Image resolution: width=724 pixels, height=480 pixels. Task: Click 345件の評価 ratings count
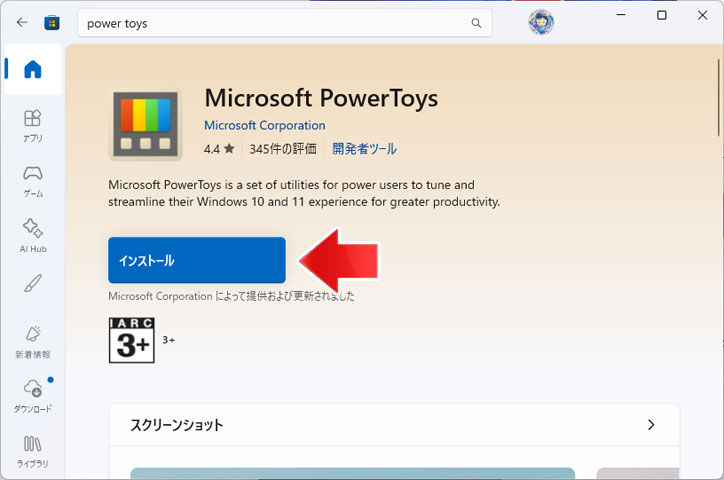coord(283,149)
